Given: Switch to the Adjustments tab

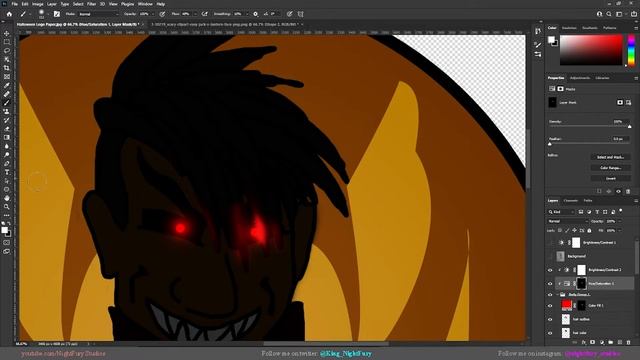Looking at the screenshot, I should coord(580,78).
